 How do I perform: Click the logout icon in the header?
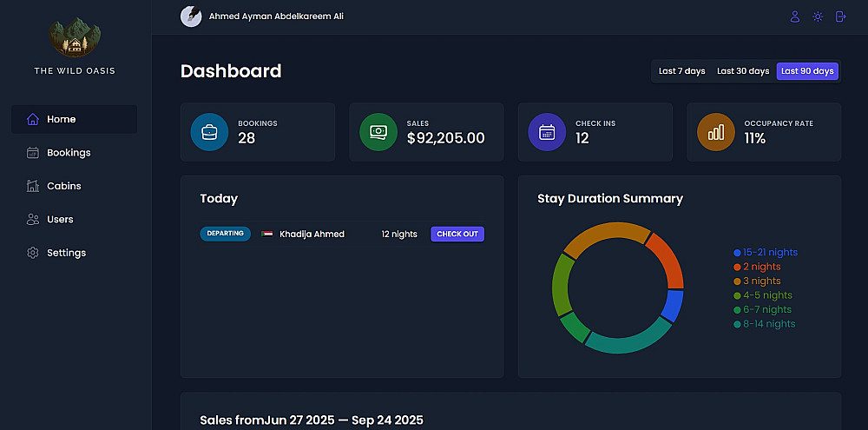[840, 17]
